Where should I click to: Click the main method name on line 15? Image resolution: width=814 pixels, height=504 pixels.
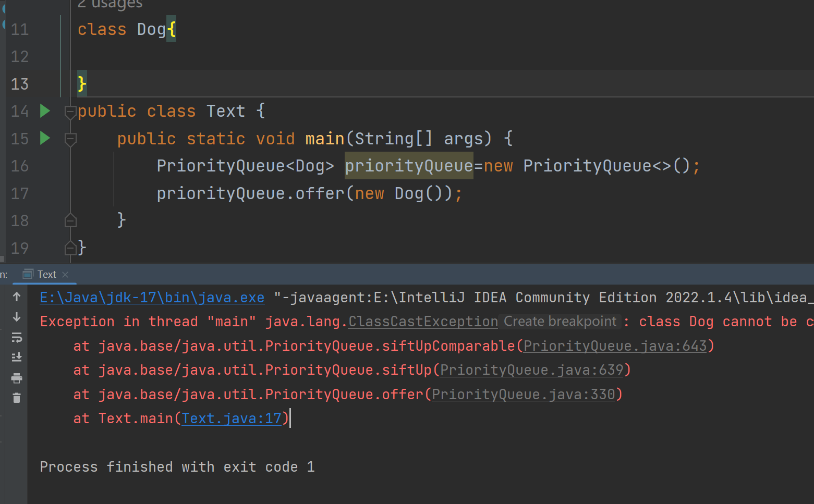(324, 139)
